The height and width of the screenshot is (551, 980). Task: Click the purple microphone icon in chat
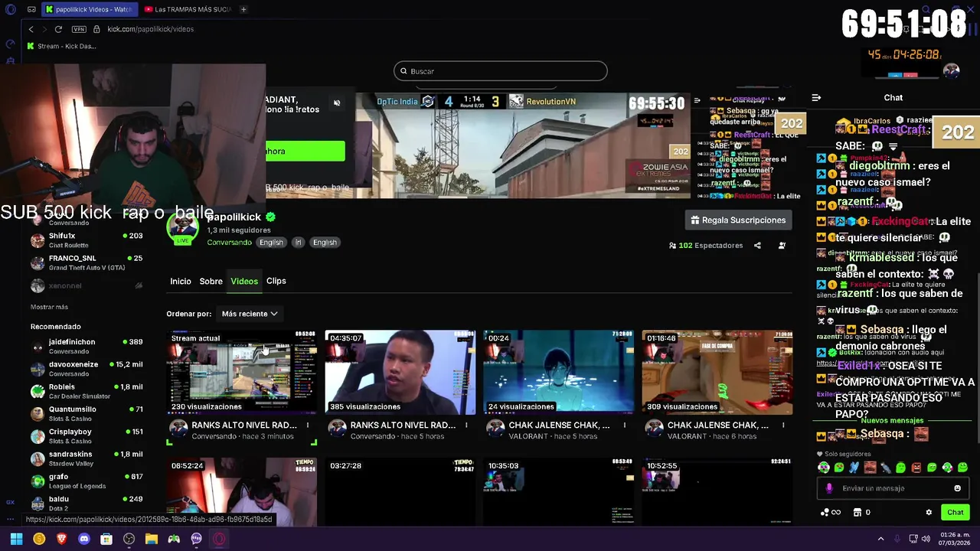[x=829, y=488]
